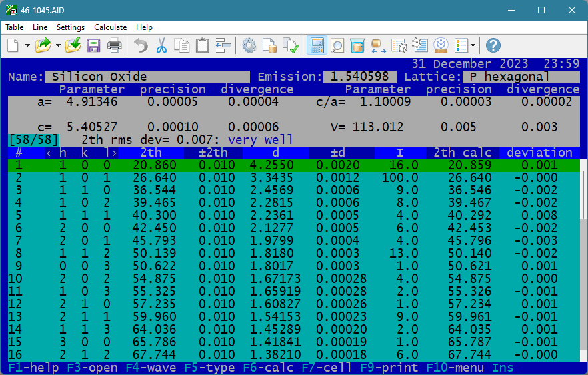The width and height of the screenshot is (588, 375).
Task: Open help with the question mark icon
Action: click(x=493, y=46)
